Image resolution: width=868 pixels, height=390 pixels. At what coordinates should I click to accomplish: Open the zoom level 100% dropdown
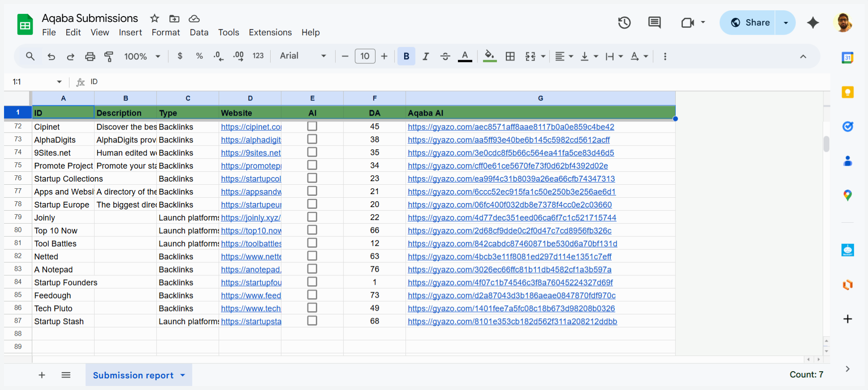click(142, 56)
